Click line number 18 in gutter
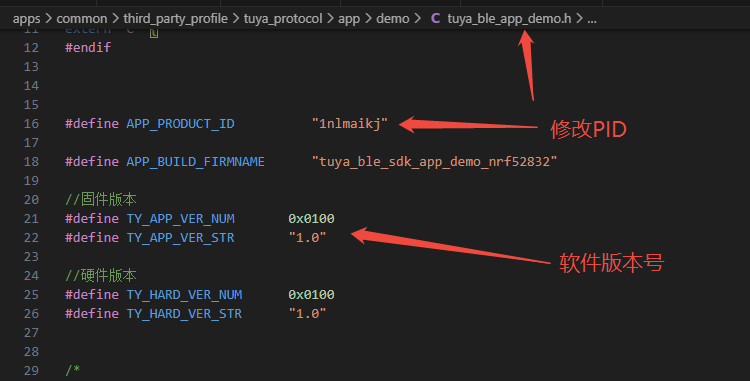The image size is (750, 381). pyautogui.click(x=31, y=162)
